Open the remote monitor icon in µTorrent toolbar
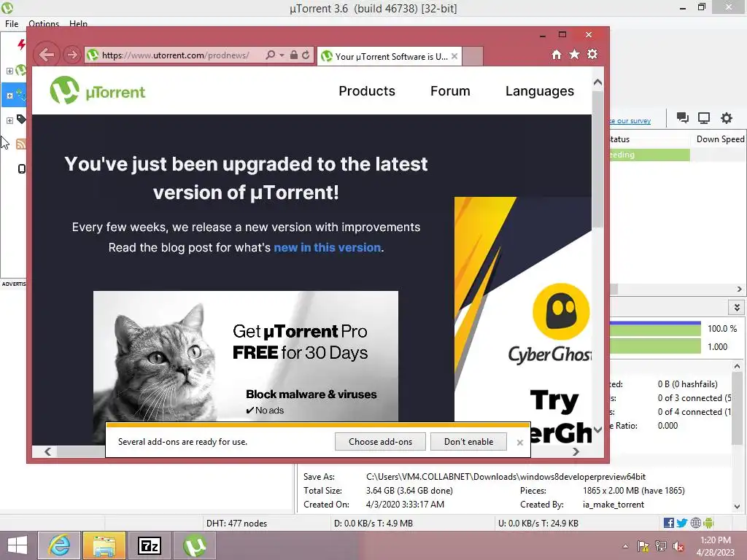Viewport: 747px width, 560px height. [x=704, y=117]
